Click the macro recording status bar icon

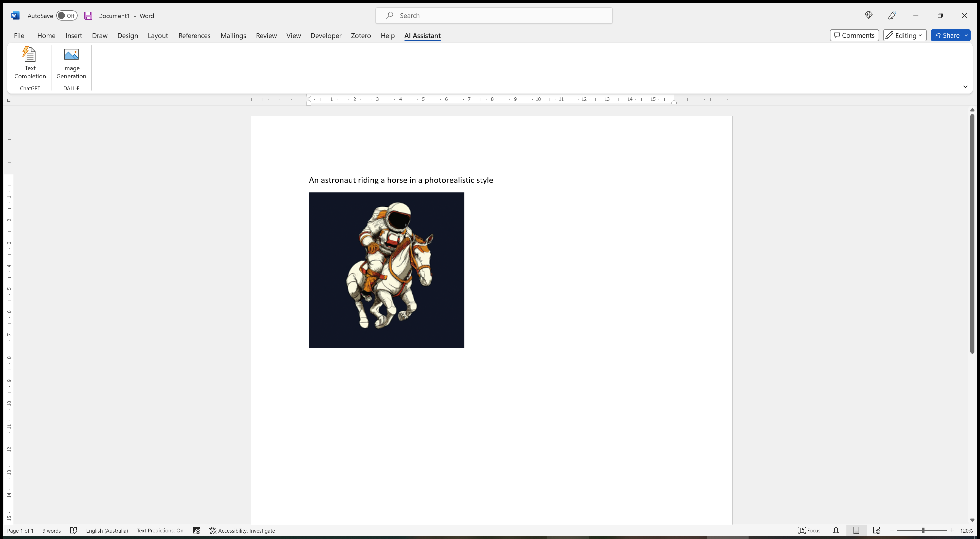[197, 531]
